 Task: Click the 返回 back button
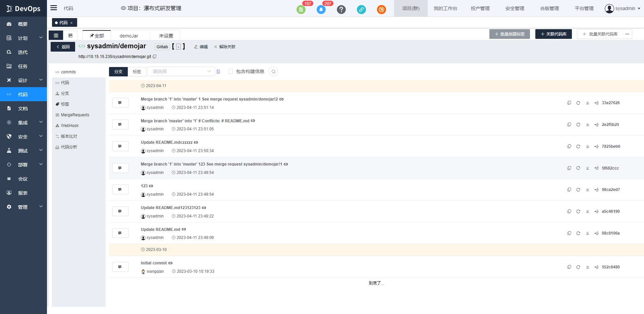click(x=63, y=47)
